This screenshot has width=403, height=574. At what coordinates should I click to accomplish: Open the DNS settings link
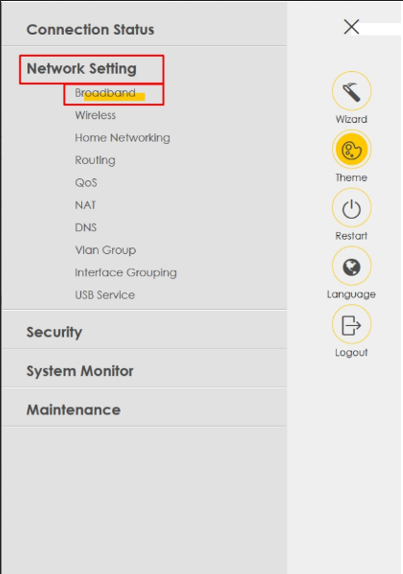tap(86, 227)
